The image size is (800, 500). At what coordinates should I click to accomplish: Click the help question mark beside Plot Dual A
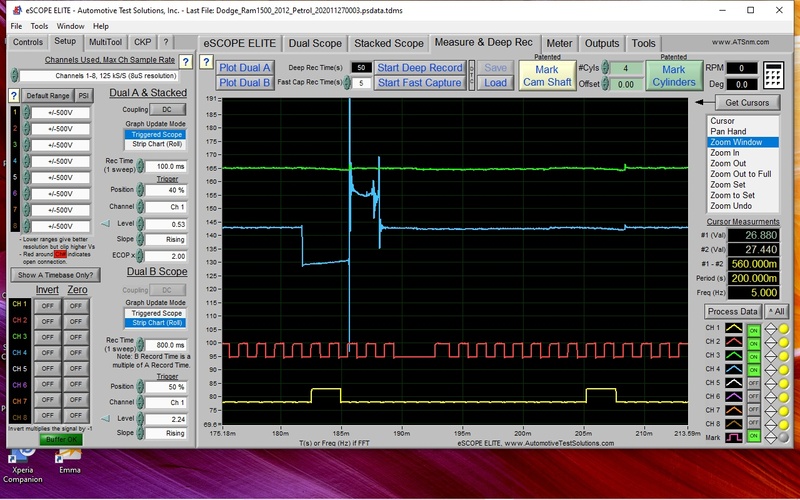206,62
